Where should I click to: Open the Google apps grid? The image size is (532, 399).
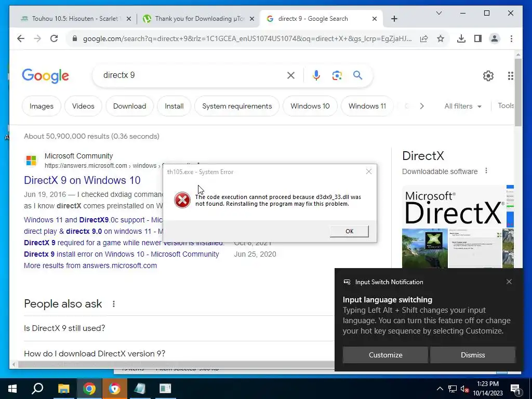[510, 76]
